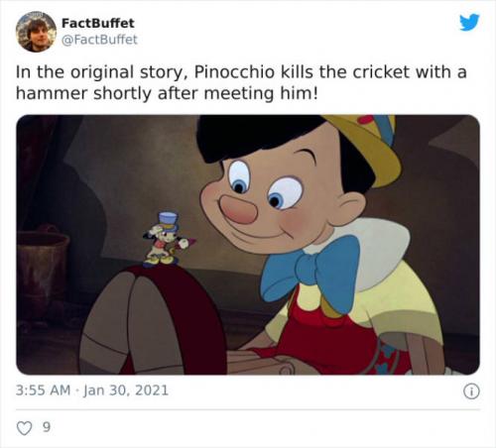Click the FactBuffet display name
This screenshot has width=496, height=448.
98,23
